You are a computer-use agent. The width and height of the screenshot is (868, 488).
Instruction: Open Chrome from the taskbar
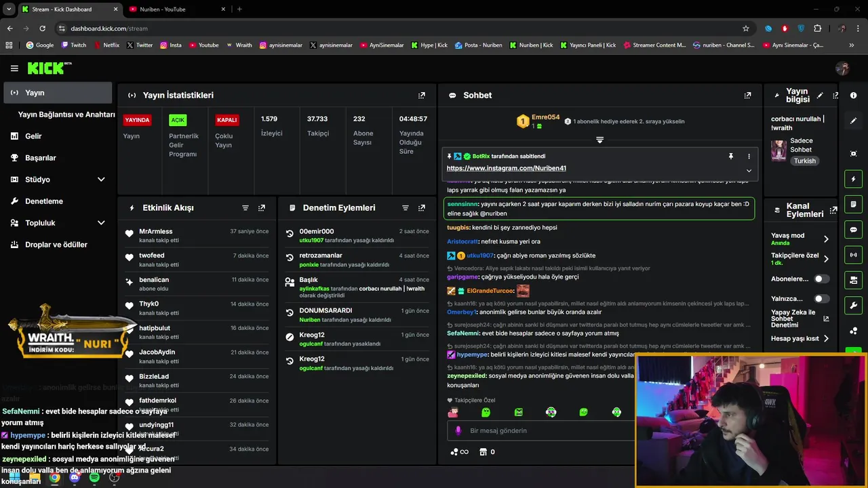pos(54,478)
